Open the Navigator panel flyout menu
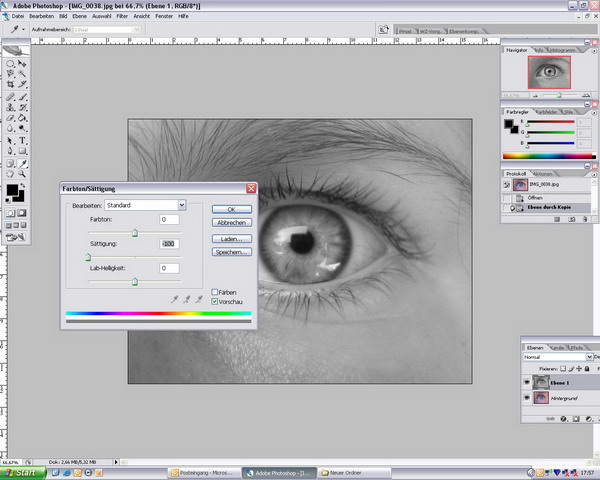The width and height of the screenshot is (600, 480). tap(594, 51)
